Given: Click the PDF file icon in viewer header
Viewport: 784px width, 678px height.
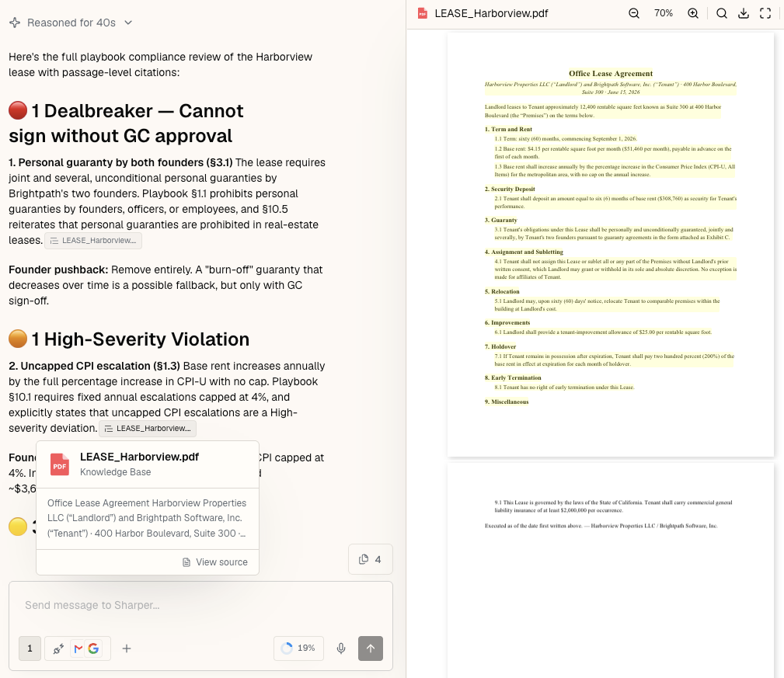Looking at the screenshot, I should click(x=423, y=13).
